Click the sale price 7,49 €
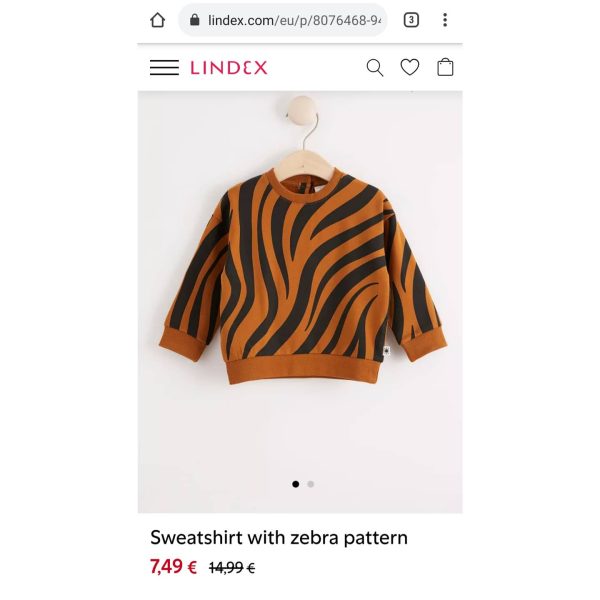The width and height of the screenshot is (600, 600). pos(173,567)
